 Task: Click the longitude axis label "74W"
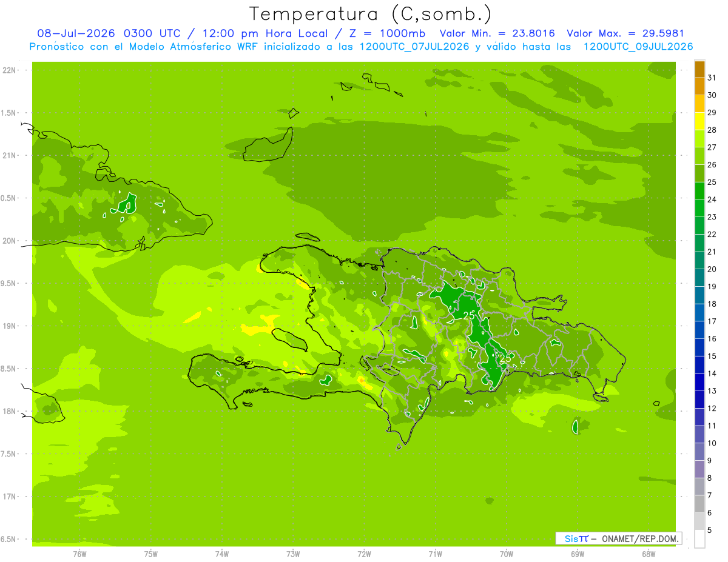pos(222,554)
